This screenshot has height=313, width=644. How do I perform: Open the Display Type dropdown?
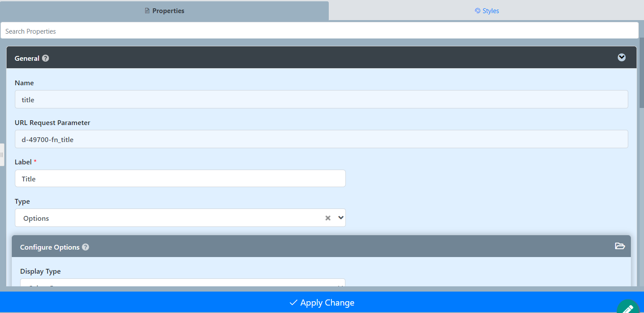click(x=183, y=284)
